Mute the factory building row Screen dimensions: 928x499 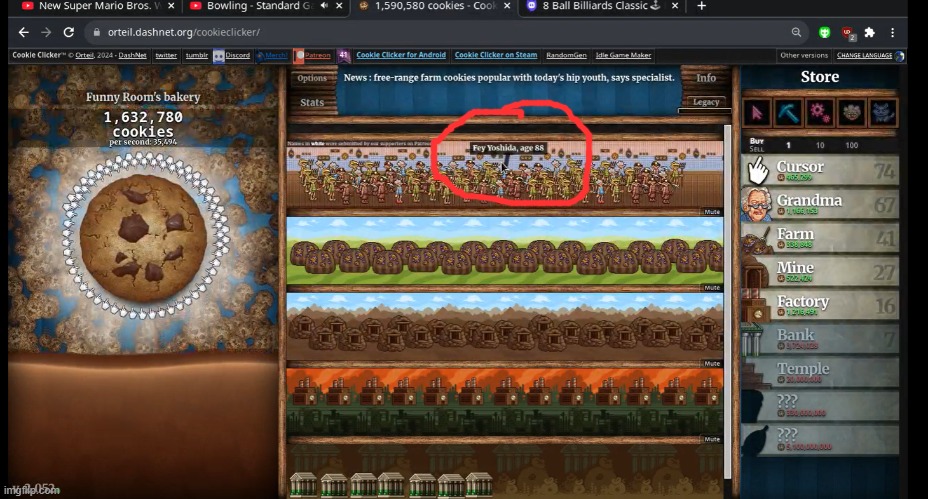712,439
